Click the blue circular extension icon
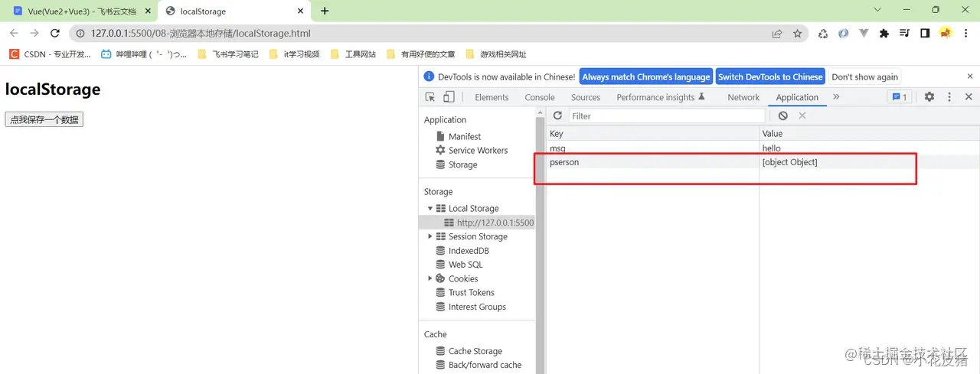980x374 pixels. point(843,34)
